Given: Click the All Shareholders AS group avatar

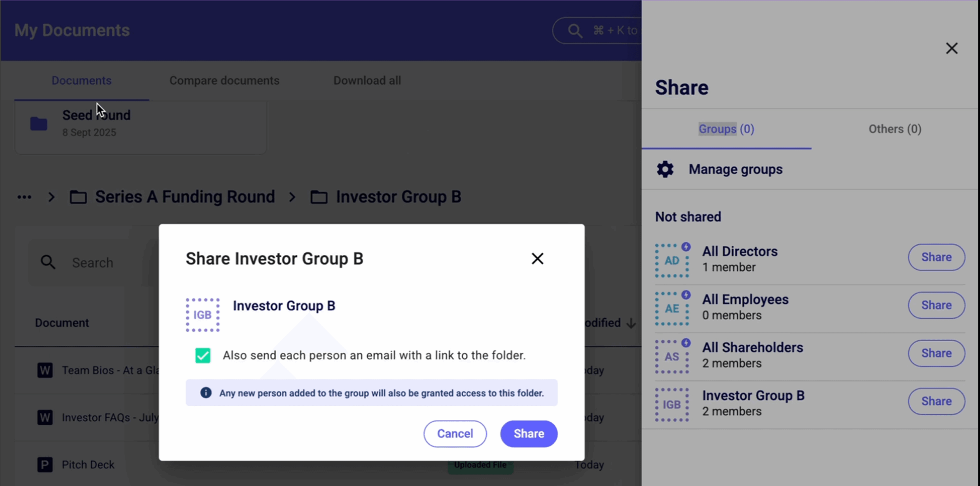Looking at the screenshot, I should [672, 357].
